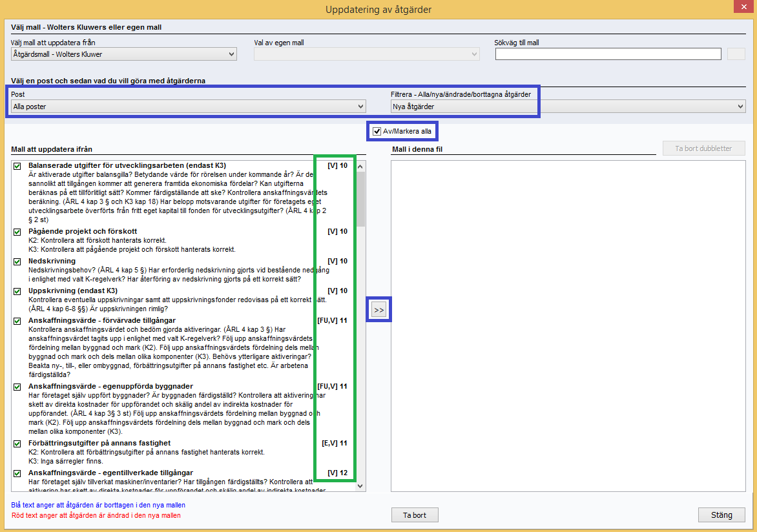Uncheck Förbättringsutgifter på annans fastighet checkbox
Screen dimensions: 757x532
(17, 444)
